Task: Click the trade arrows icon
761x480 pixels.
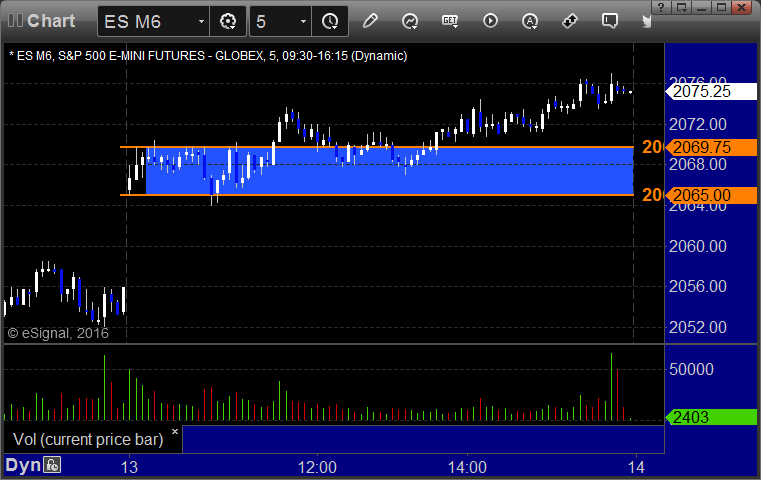Action: 570,21
